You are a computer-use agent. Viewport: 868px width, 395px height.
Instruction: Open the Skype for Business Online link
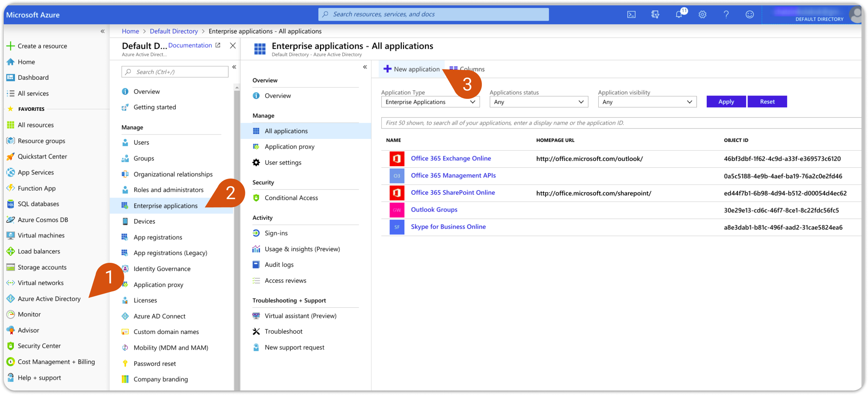[x=448, y=227]
